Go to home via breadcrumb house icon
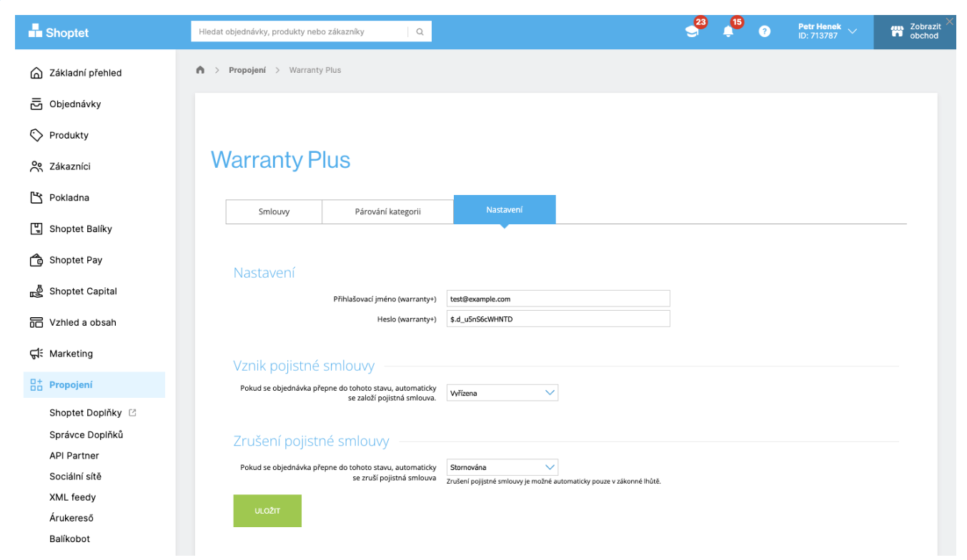Viewport: 967px width, 560px height. tap(201, 70)
